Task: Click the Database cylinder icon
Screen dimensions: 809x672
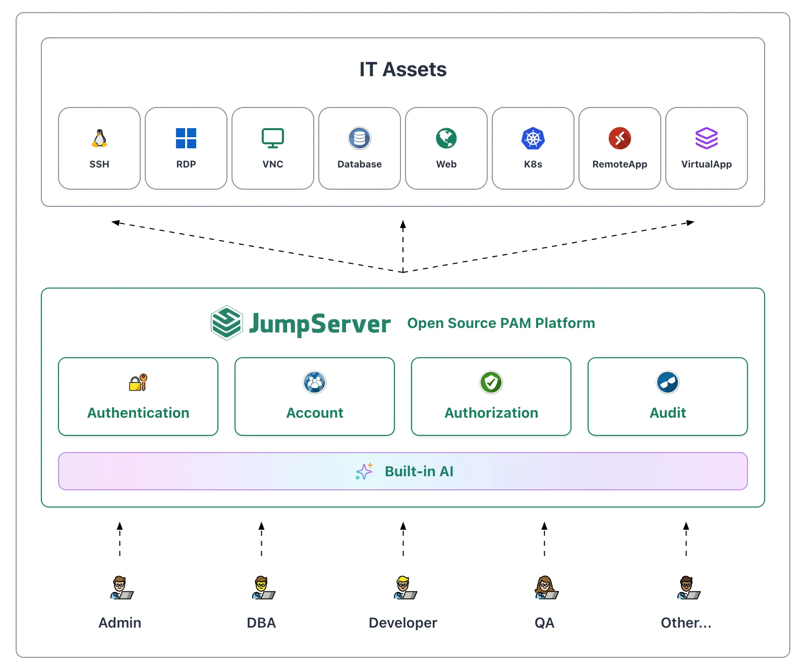Action: tap(360, 138)
